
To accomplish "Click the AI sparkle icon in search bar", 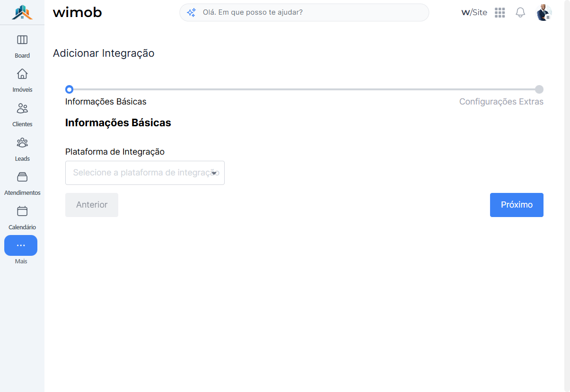I will pos(191,13).
